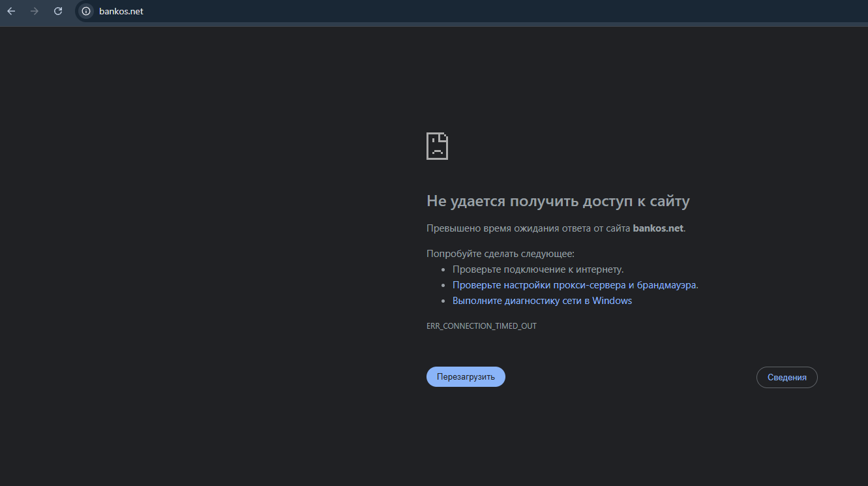Click the sad page error icon
The width and height of the screenshot is (868, 486).
point(437,146)
